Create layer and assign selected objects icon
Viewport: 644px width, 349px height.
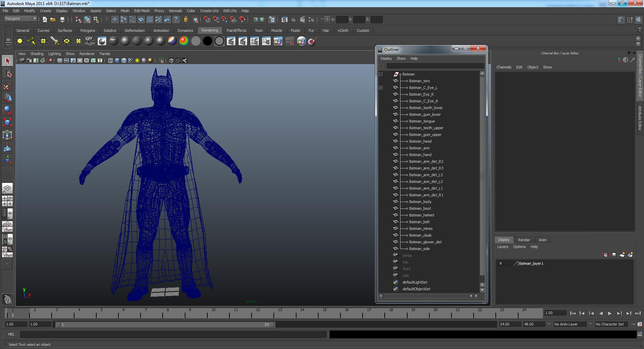[630, 255]
